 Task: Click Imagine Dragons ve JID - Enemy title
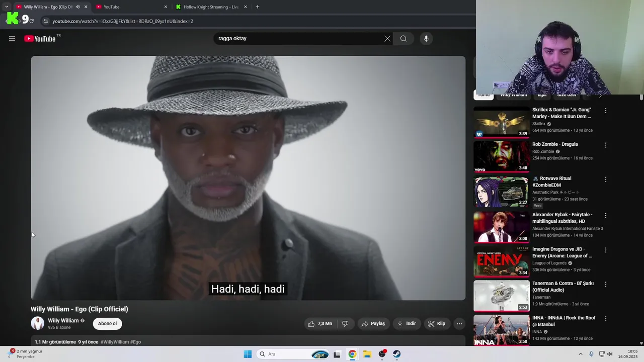point(562,252)
